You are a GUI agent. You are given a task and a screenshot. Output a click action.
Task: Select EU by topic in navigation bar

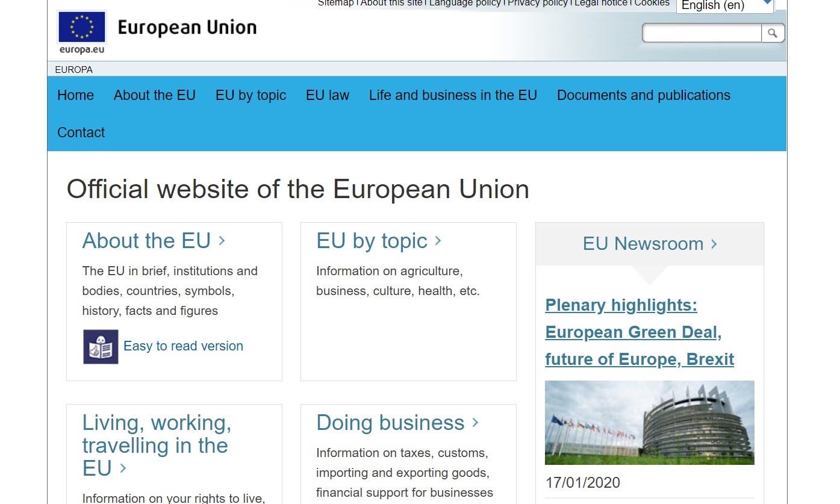[250, 95]
